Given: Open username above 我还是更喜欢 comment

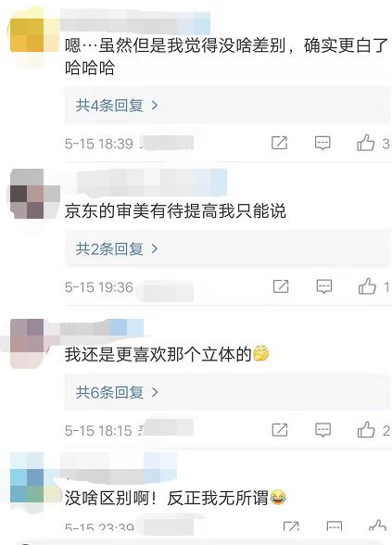Looking at the screenshot, I should coord(104,329).
